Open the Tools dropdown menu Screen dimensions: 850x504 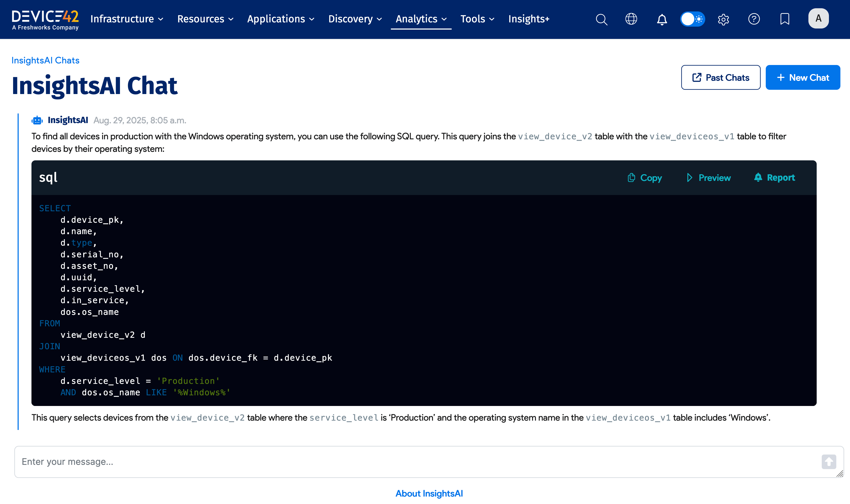477,19
